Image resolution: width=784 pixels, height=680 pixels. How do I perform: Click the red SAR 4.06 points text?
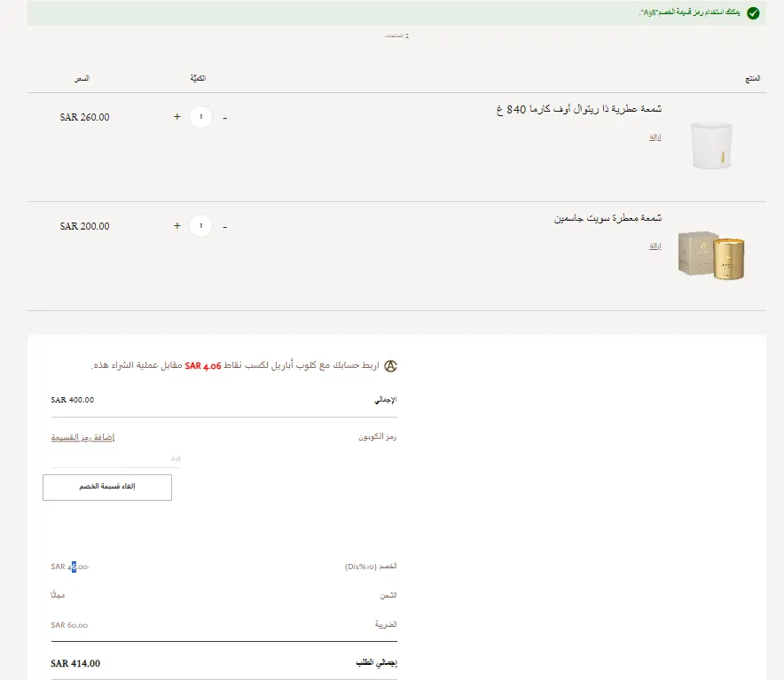pyautogui.click(x=203, y=366)
